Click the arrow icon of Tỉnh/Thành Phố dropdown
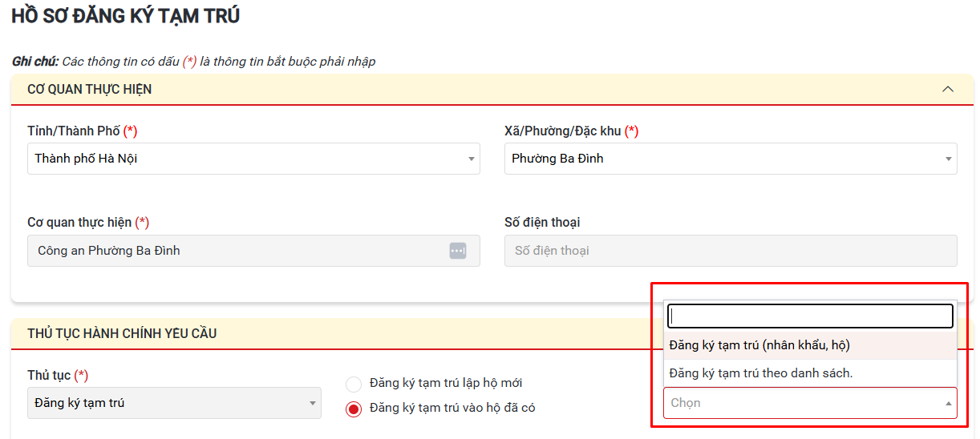Viewport: 980px width, 439px height. click(471, 159)
